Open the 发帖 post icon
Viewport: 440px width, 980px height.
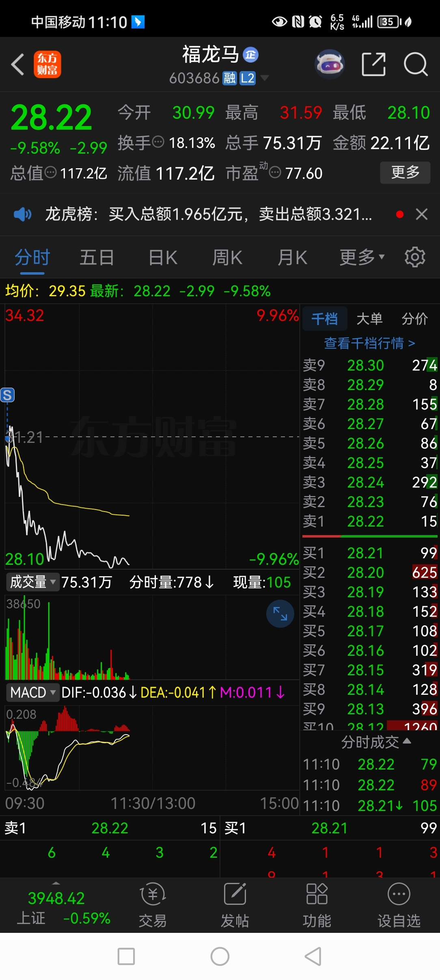(235, 906)
